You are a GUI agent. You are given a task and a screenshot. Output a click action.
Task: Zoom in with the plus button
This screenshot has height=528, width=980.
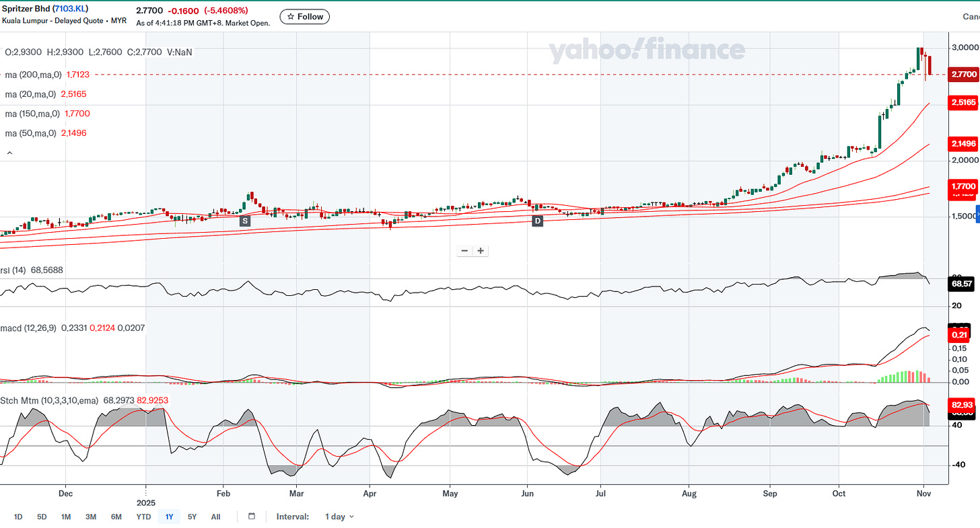[481, 251]
